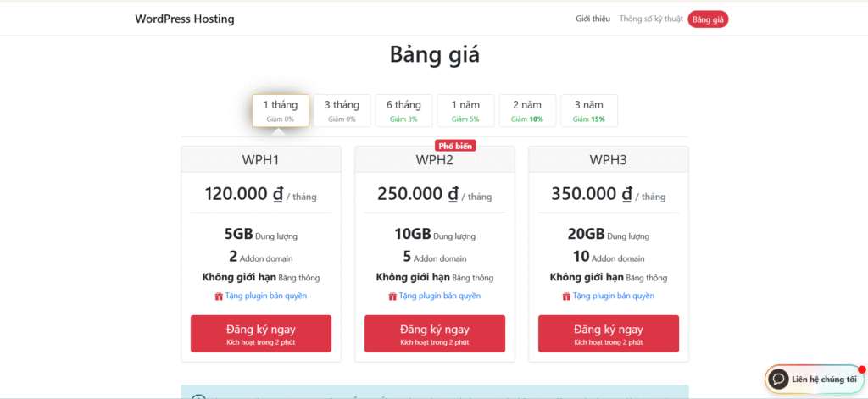Select the 3 tháng billing period
This screenshot has height=399, width=868.
tap(342, 110)
